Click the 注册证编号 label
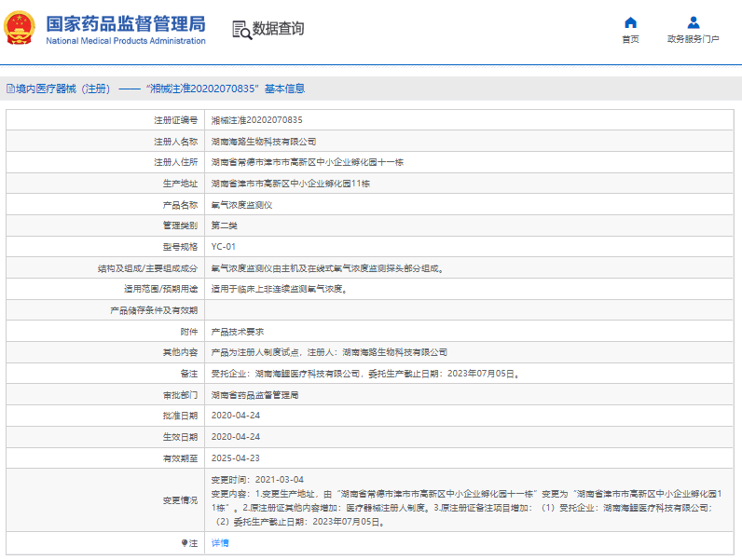Screen dimensions: 742x560 (x=175, y=120)
